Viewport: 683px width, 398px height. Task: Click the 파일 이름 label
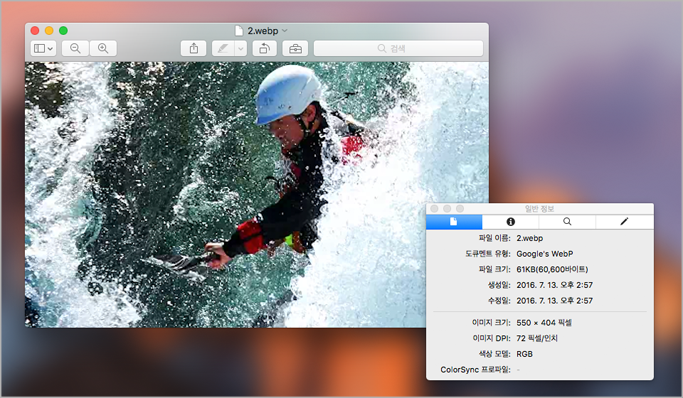[x=494, y=238]
